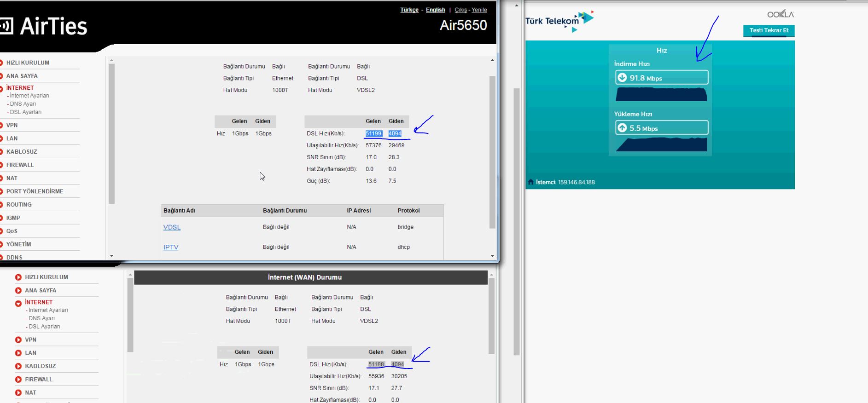Click the Çıkış logout link

[x=461, y=10]
